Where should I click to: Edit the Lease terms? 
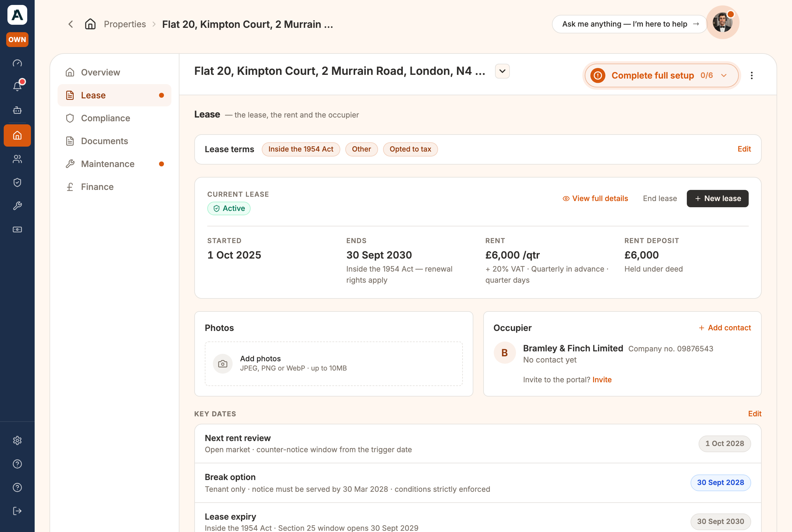[744, 149]
